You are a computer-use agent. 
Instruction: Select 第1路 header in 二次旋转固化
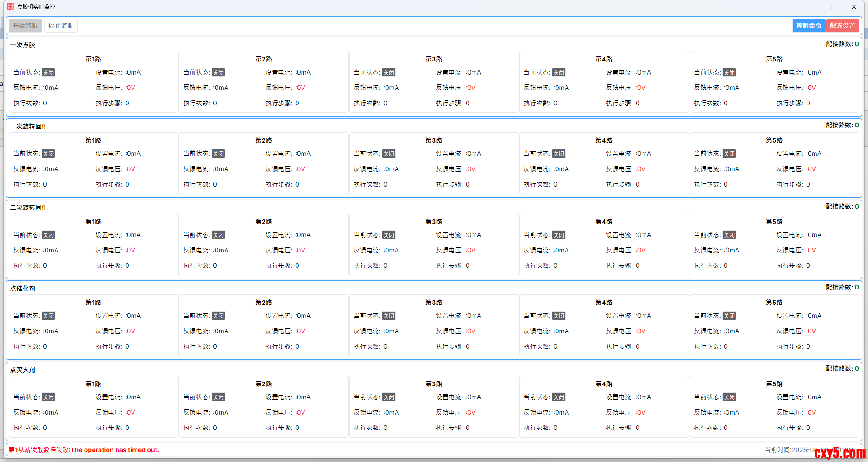click(93, 222)
